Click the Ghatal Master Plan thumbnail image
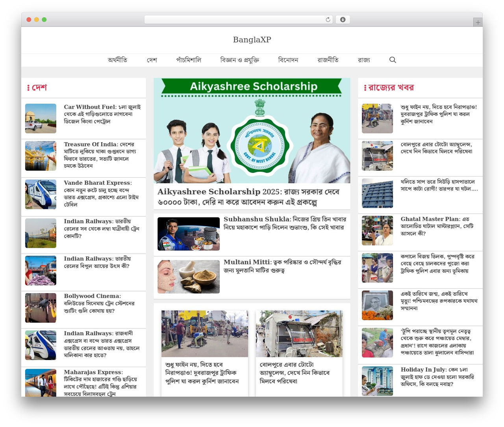Image resolution: width=504 pixels, height=427 pixels. point(377,230)
